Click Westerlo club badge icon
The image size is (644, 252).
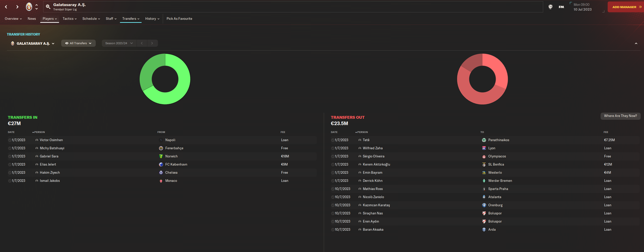484,172
